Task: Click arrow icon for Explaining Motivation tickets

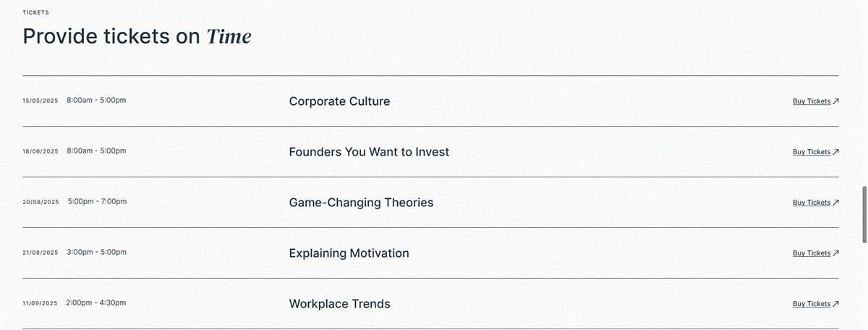Action: (835, 253)
